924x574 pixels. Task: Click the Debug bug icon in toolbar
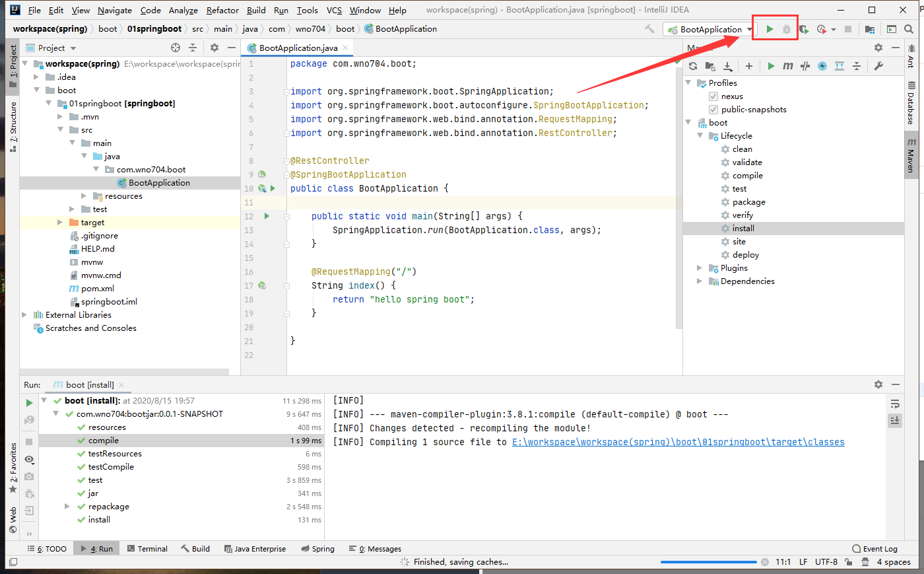click(x=786, y=29)
